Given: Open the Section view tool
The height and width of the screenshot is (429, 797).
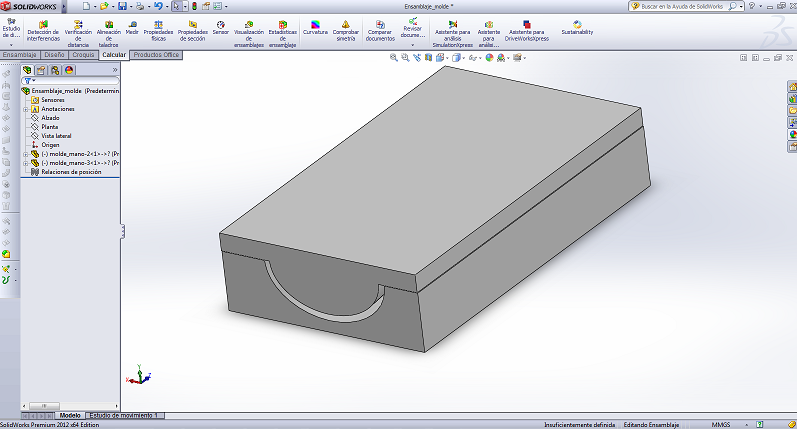Looking at the screenshot, I should (428, 58).
